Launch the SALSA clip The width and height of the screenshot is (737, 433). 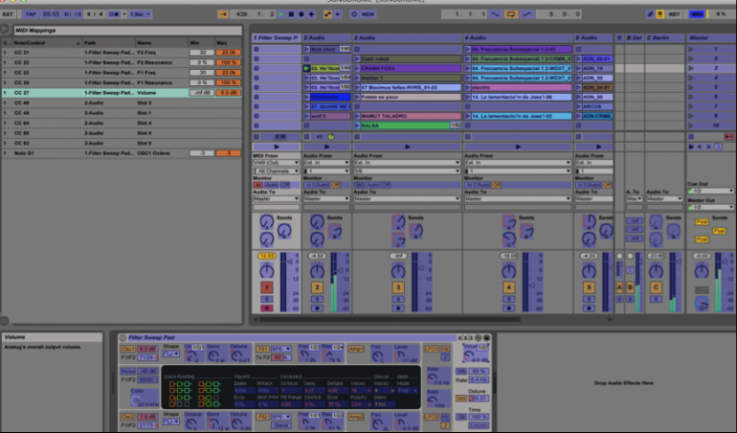(x=357, y=126)
